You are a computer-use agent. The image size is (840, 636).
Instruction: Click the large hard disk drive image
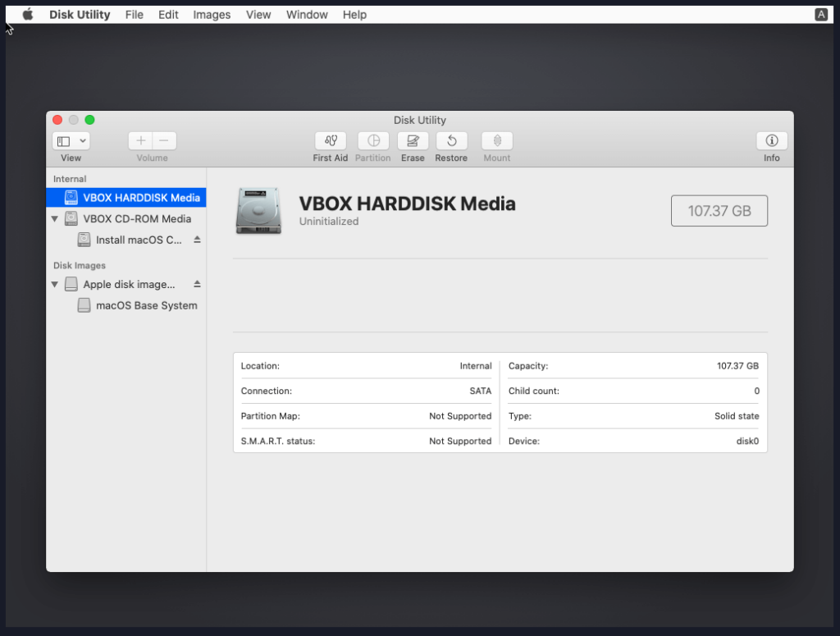pyautogui.click(x=258, y=211)
